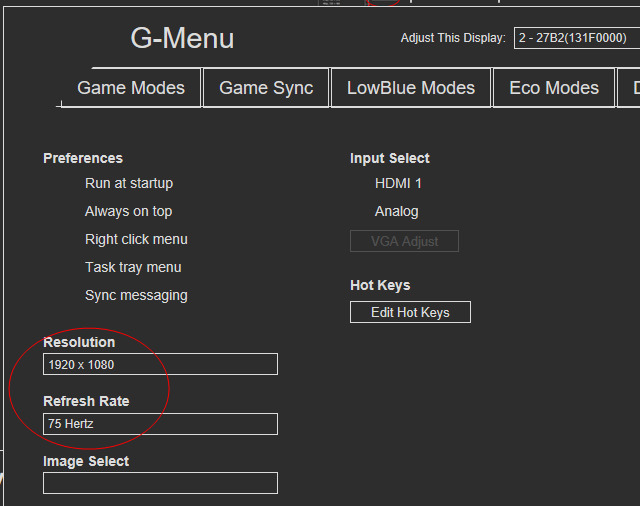Open the Game Modes tab
The width and height of the screenshot is (640, 506).
pyautogui.click(x=131, y=88)
